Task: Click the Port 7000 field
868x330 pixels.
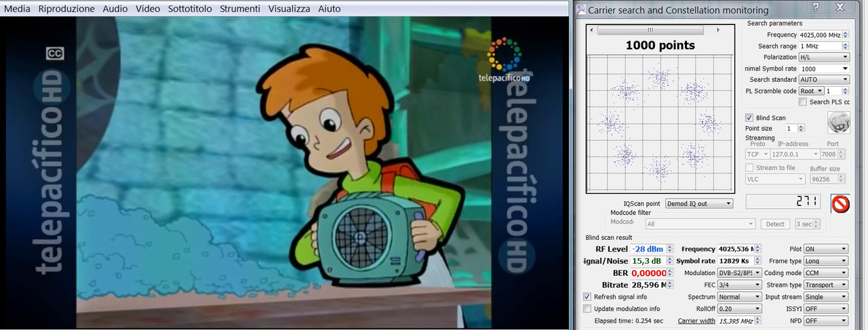Action: tap(829, 154)
